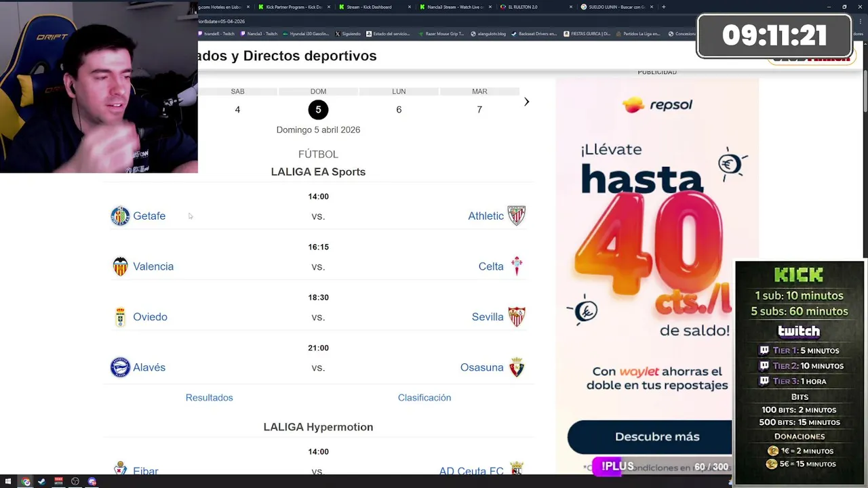Go to next dates with arrow

(526, 102)
